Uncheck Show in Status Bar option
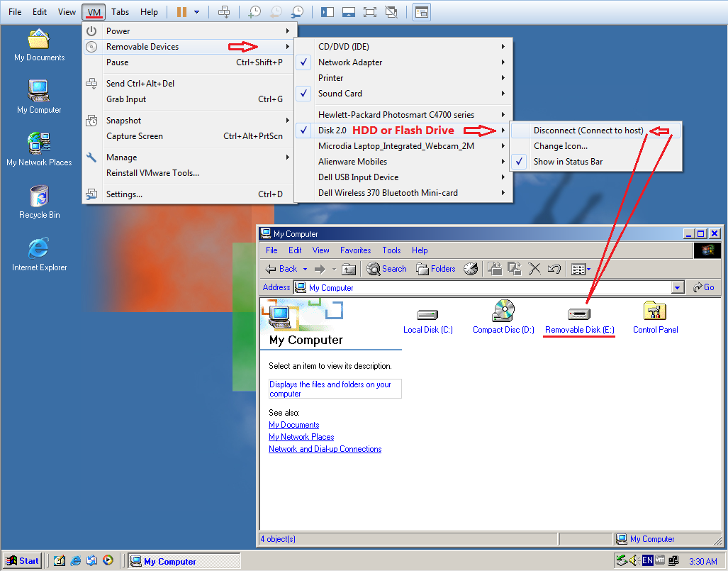The width and height of the screenshot is (728, 571). (x=568, y=162)
